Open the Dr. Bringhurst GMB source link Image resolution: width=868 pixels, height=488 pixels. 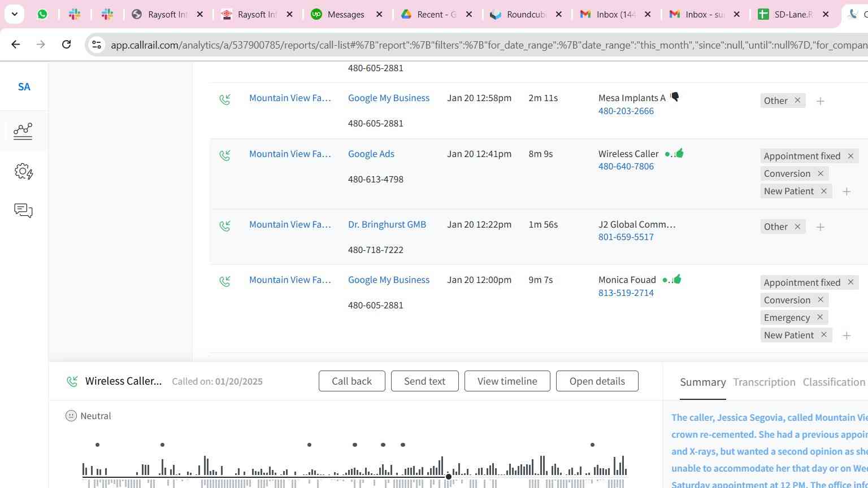387,224
